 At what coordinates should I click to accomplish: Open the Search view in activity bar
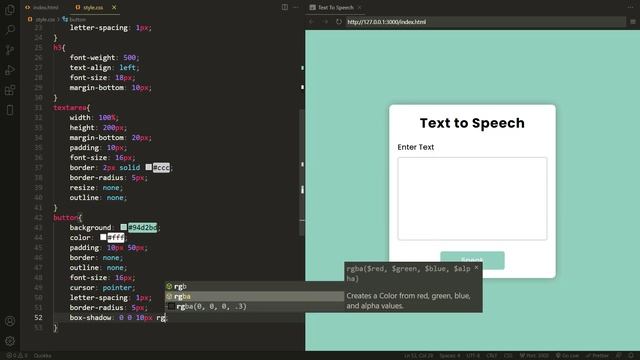coord(10,29)
